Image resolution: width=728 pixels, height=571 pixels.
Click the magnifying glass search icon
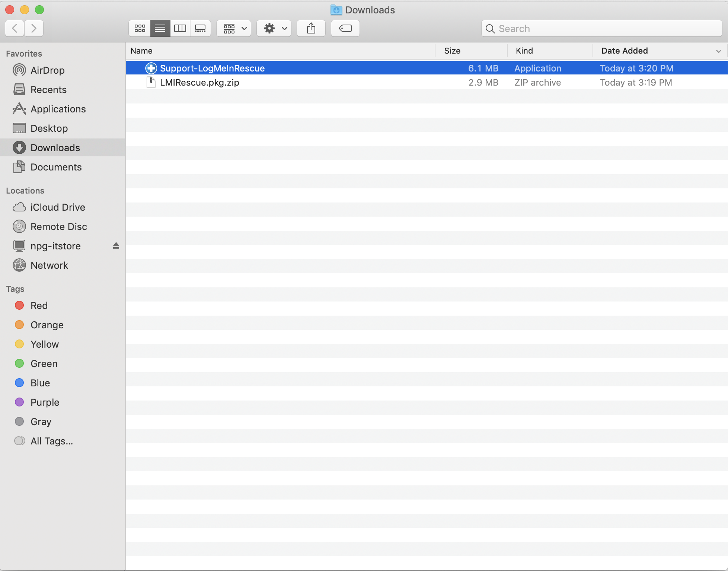click(490, 29)
